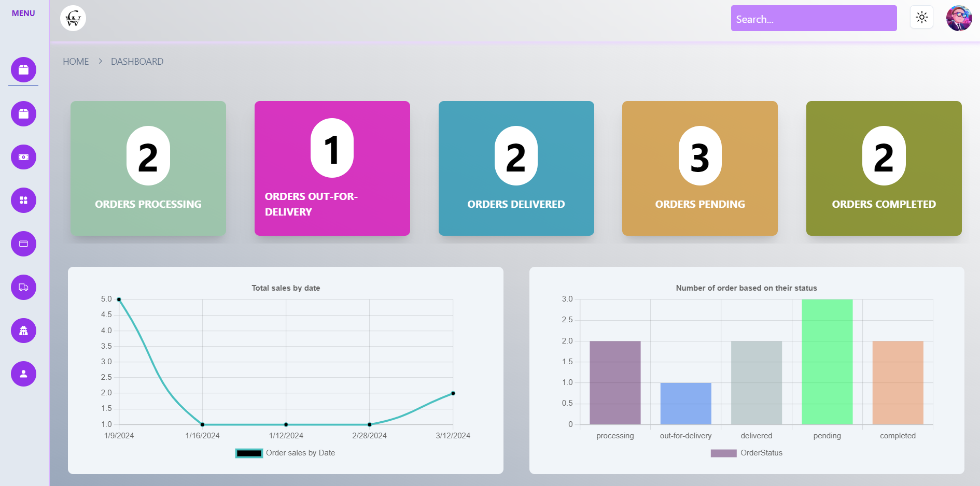Image resolution: width=980 pixels, height=486 pixels.
Task: Click the 1/9/2024 data point
Action: pos(119,299)
